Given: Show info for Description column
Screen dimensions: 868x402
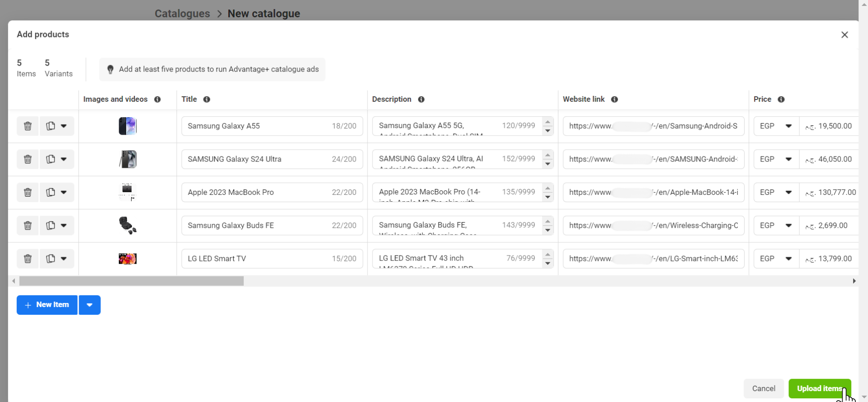Looking at the screenshot, I should (421, 99).
